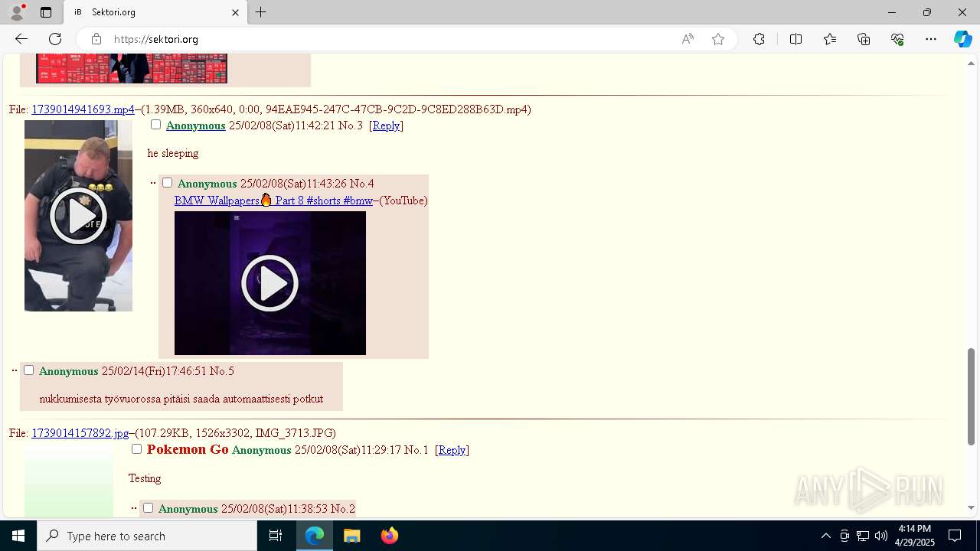Open file link 1739014941693.mp4

pyautogui.click(x=83, y=109)
